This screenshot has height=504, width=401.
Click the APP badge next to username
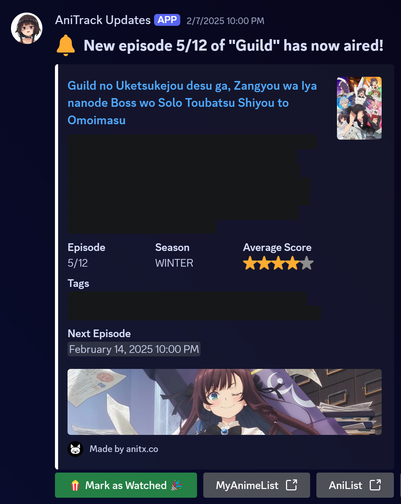pyautogui.click(x=167, y=20)
